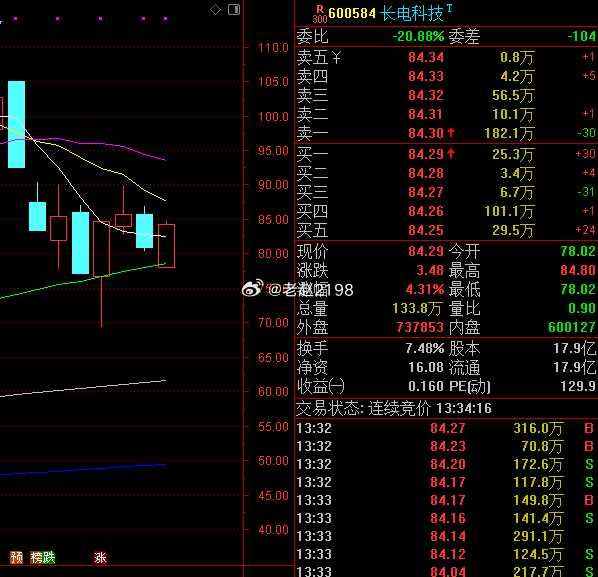
Task: Click the tall cyan candlestick near 105
Action: coord(16,124)
